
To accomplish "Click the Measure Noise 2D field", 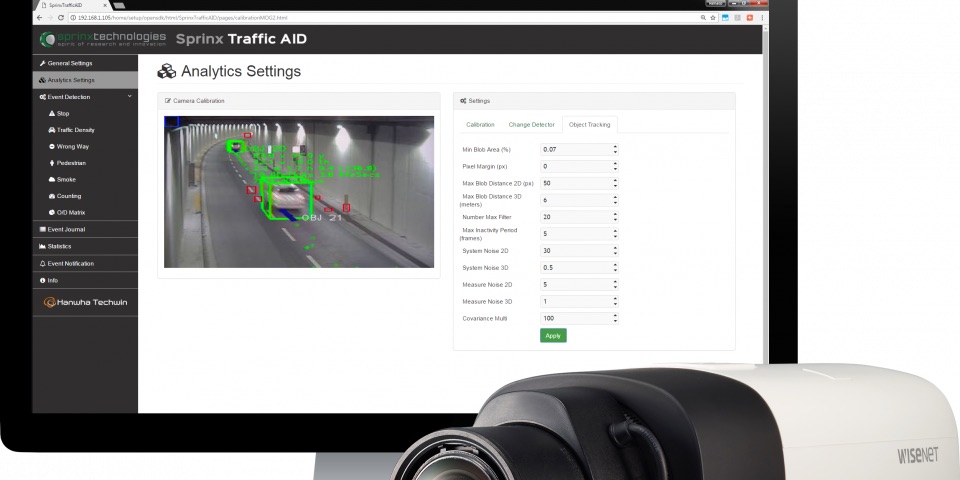I will click(579, 285).
